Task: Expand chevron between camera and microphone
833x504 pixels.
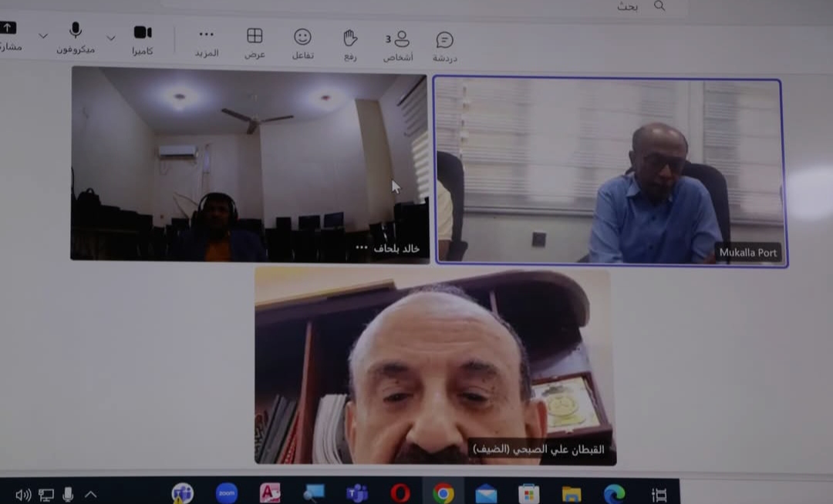Action: pos(111,37)
